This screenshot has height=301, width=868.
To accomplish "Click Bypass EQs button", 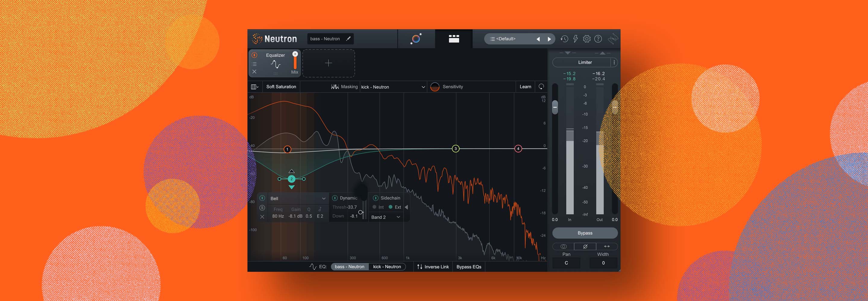I will click(x=469, y=267).
